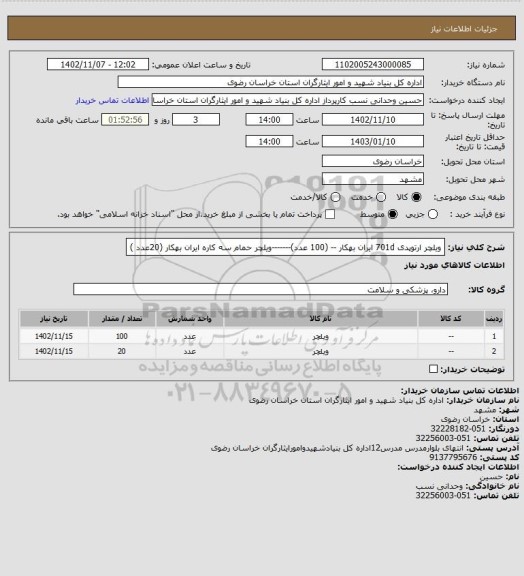
Task: Click the countdown timer 01:52:56
Action: [125, 120]
